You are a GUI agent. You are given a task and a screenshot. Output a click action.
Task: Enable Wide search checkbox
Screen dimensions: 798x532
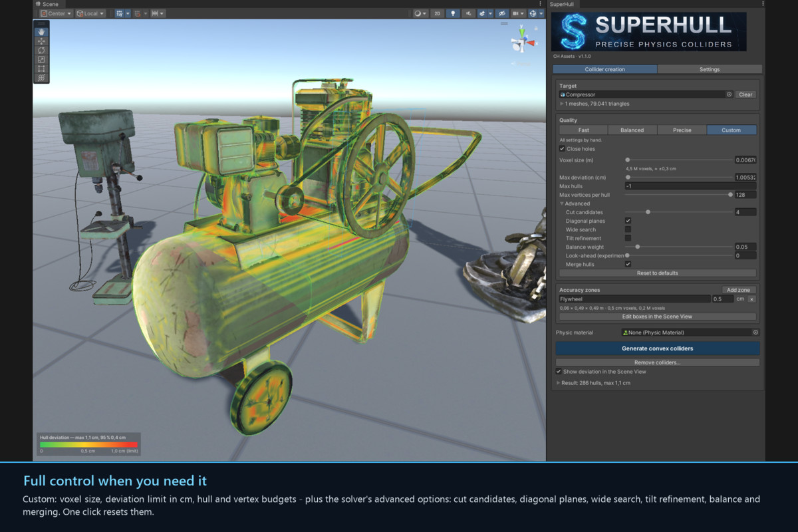tap(628, 229)
